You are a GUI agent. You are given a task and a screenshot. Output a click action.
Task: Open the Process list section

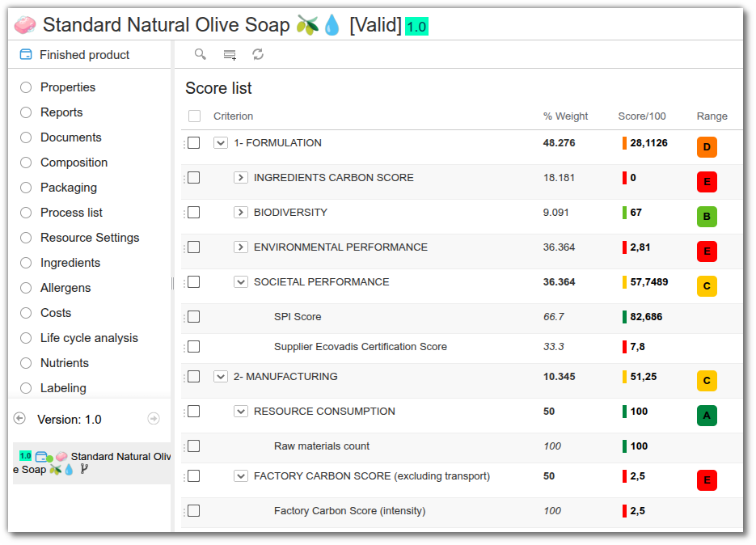point(71,213)
